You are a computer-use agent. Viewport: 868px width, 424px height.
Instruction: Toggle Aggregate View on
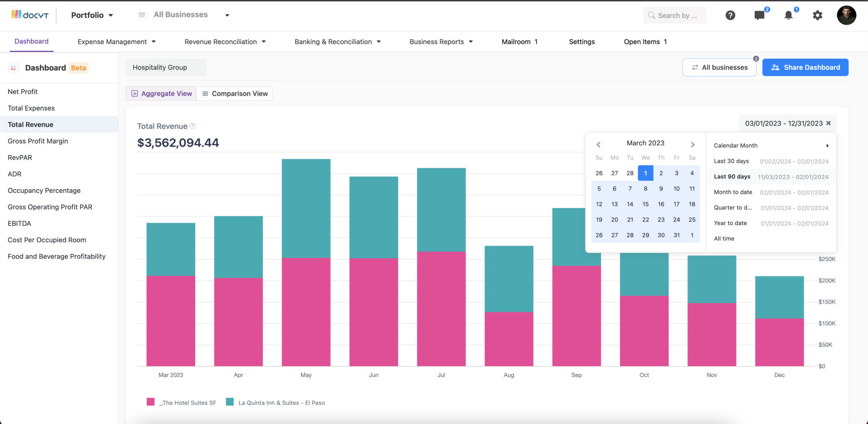[x=161, y=93]
